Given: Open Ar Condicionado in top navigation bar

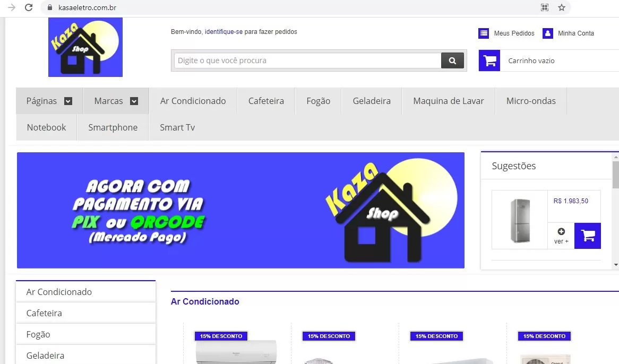Looking at the screenshot, I should point(193,101).
